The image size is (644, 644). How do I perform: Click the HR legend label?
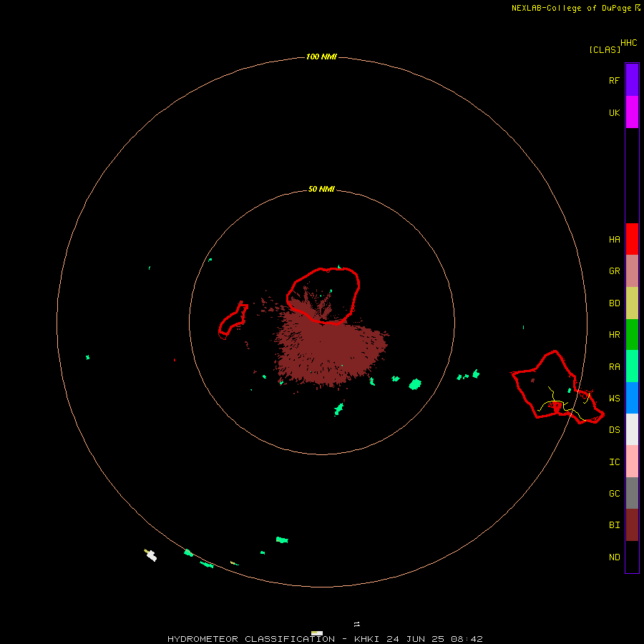[x=614, y=335]
